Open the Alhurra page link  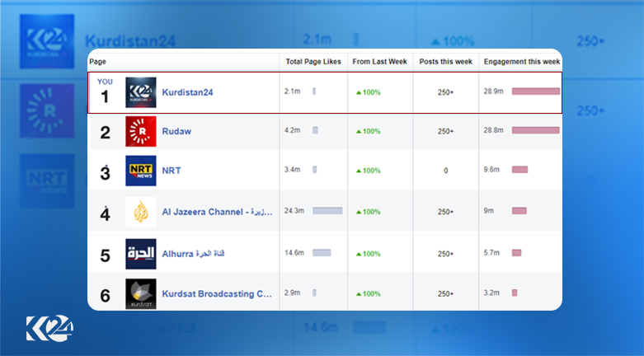pos(193,254)
